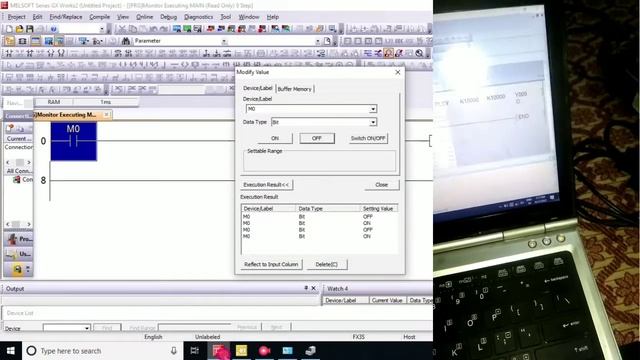Click the pin icon on the Output panel
Image resolution: width=640 pixels, height=360 pixels.
point(306,288)
